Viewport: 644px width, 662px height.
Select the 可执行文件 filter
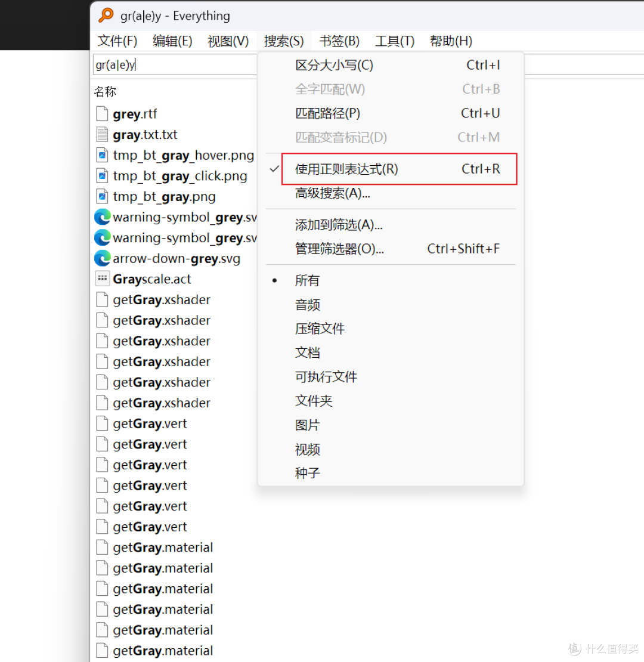point(391,376)
